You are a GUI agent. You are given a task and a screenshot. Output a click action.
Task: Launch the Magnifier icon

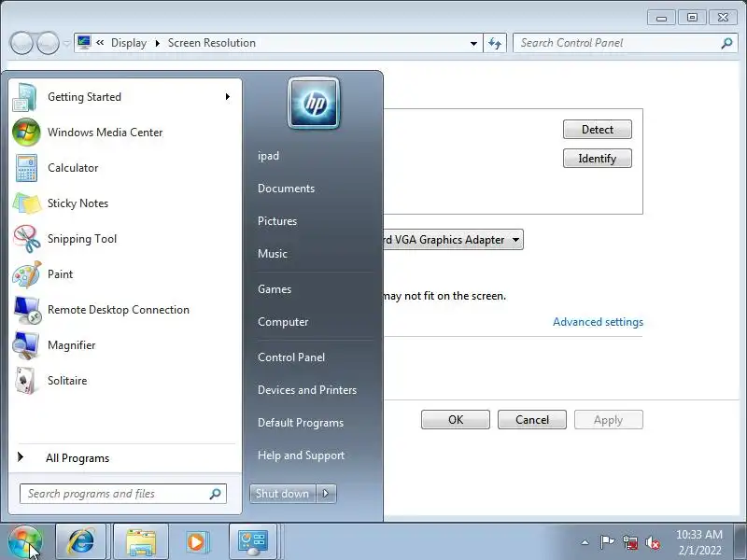tap(26, 345)
